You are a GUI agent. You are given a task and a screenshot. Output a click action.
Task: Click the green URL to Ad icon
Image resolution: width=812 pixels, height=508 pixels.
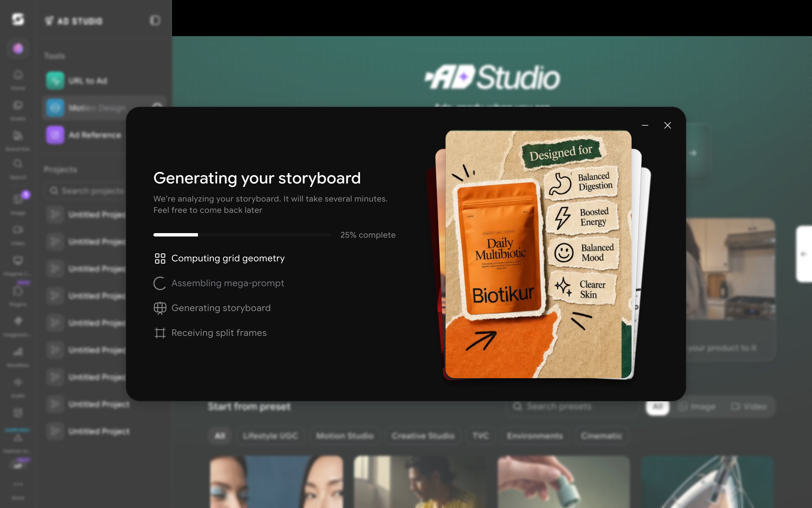click(55, 81)
